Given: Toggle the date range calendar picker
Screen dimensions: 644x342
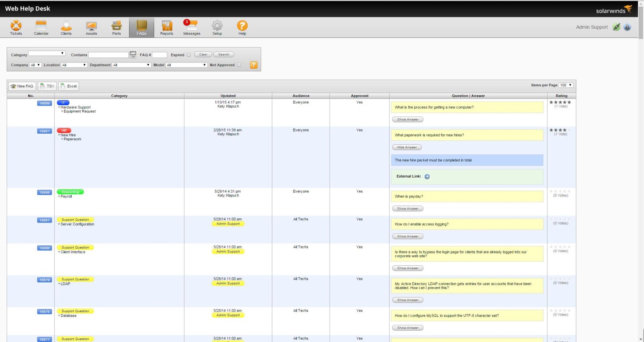Looking at the screenshot, I should coord(132,54).
